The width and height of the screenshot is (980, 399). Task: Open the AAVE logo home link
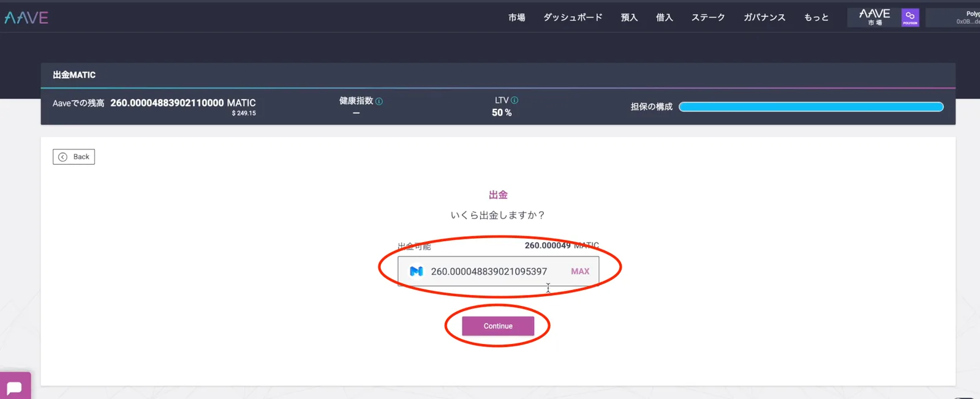point(26,18)
